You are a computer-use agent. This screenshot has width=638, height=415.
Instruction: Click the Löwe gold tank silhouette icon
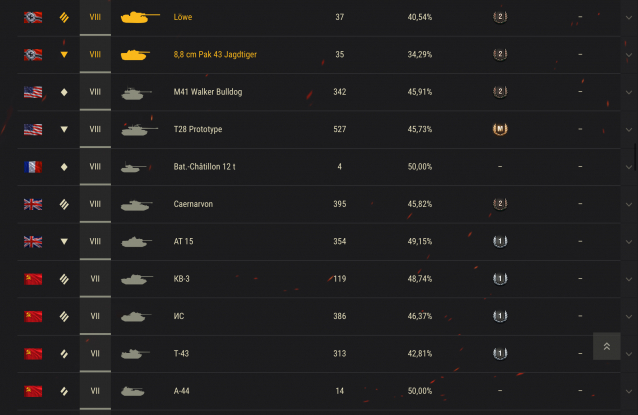point(140,17)
